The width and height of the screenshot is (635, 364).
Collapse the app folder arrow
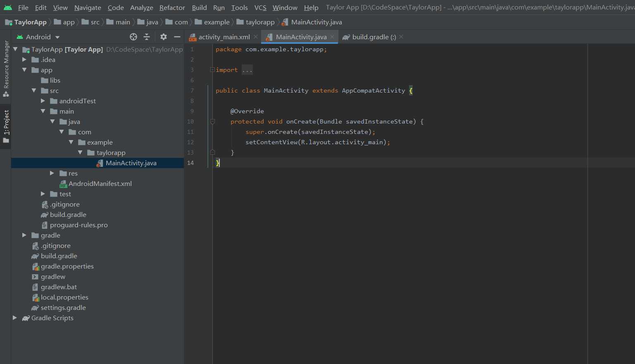24,70
